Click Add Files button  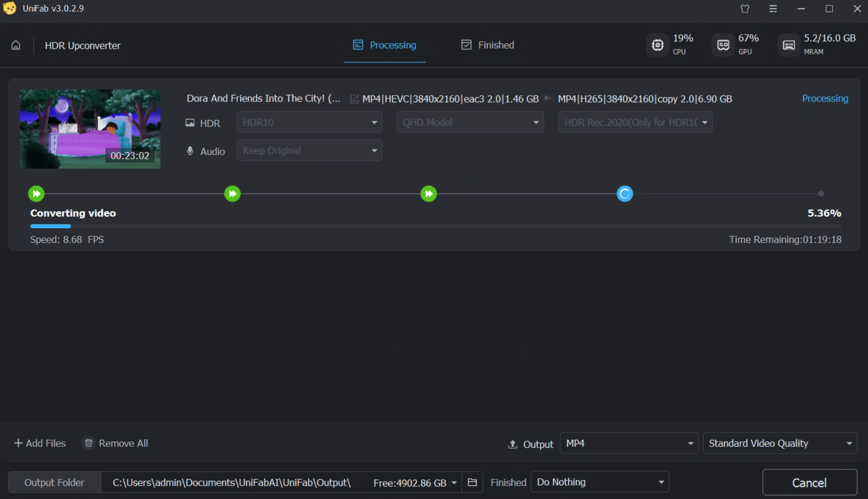tap(40, 443)
